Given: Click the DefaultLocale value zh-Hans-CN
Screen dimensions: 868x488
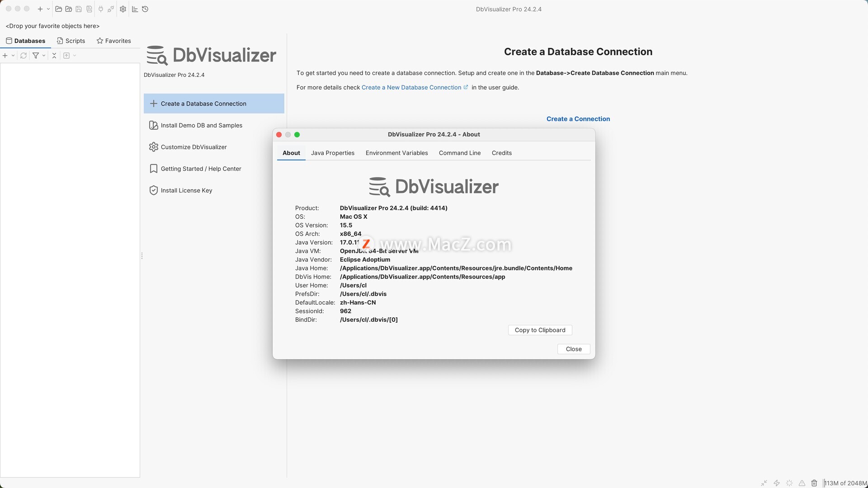Looking at the screenshot, I should (358, 302).
